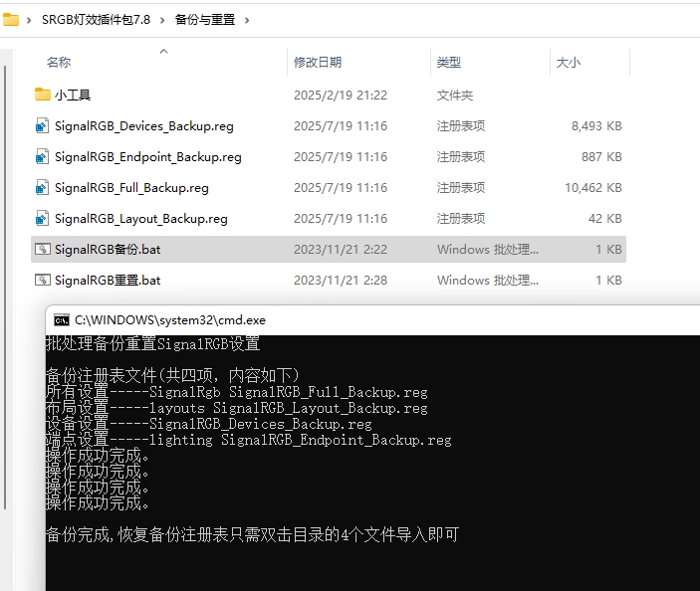Expand the chevron after SRGB灯效插件包7.8

(162, 20)
